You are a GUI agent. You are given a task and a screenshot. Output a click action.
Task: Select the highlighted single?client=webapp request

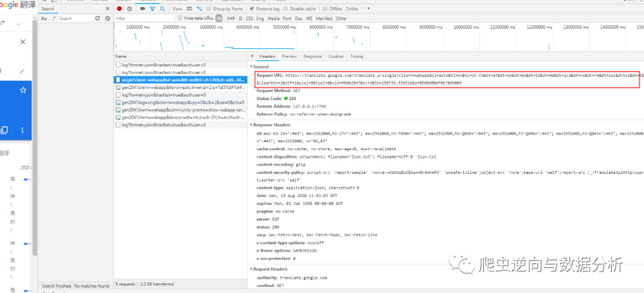point(180,80)
